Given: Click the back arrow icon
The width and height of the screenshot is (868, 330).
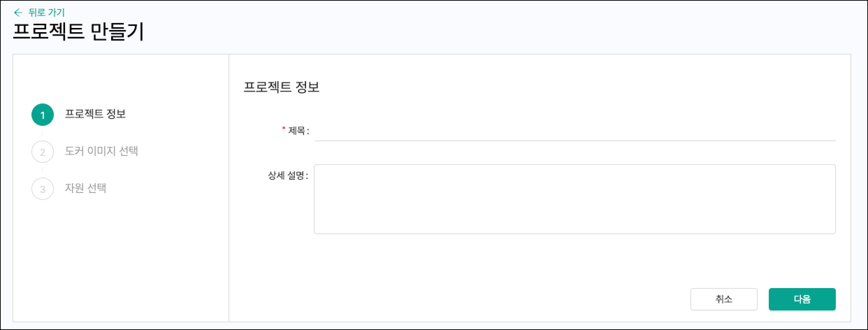Looking at the screenshot, I should click(18, 13).
